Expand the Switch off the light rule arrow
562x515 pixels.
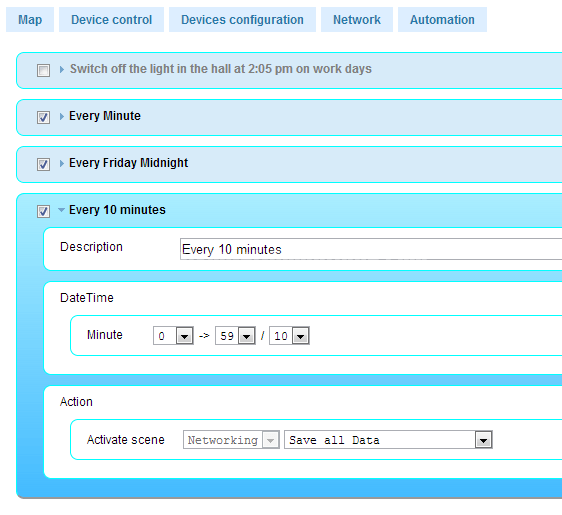pyautogui.click(x=62, y=69)
